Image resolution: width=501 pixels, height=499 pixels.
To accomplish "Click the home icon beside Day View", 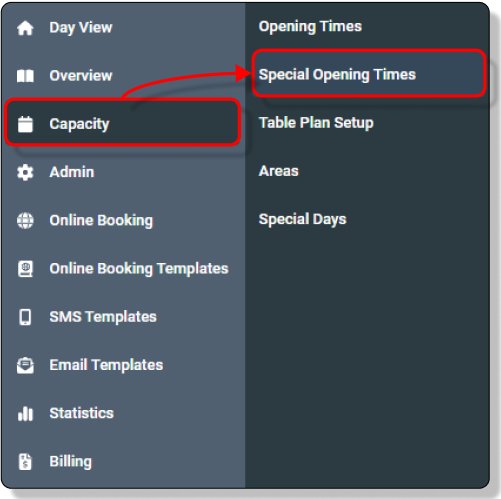I will pos(25,28).
